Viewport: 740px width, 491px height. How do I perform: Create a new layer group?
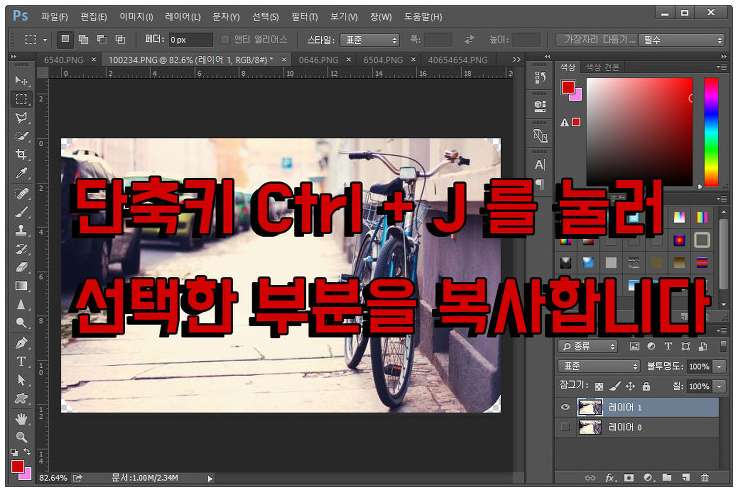click(667, 478)
